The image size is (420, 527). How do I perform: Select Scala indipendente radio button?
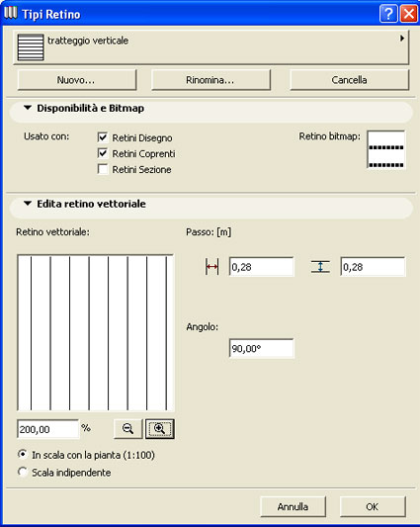click(x=23, y=472)
